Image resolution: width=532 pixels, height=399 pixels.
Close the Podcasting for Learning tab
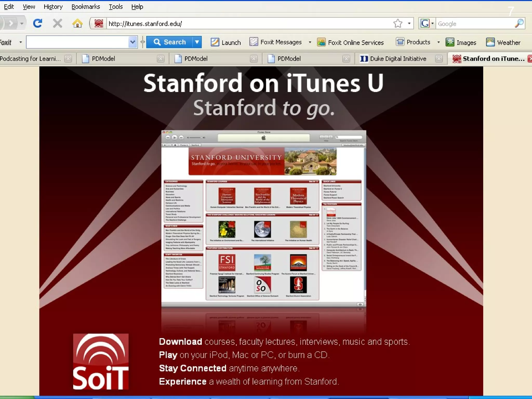pos(68,59)
